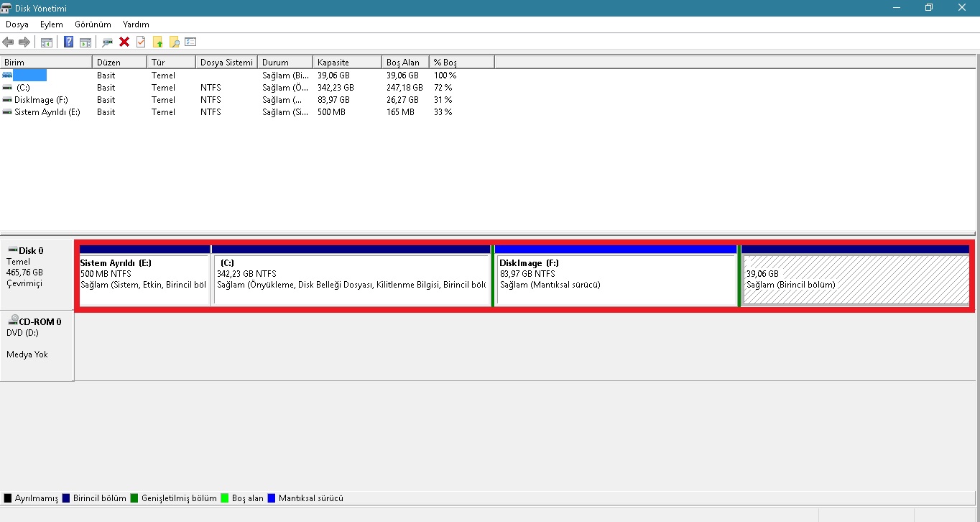The width and height of the screenshot is (980, 522).
Task: Select the drive icon of the unnamed volume
Action: click(7, 75)
